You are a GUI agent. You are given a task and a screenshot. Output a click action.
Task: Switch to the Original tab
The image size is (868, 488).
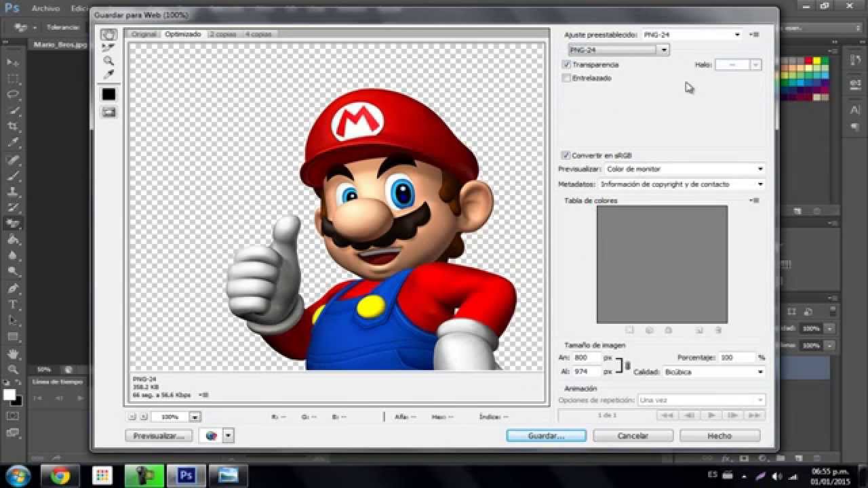point(144,34)
